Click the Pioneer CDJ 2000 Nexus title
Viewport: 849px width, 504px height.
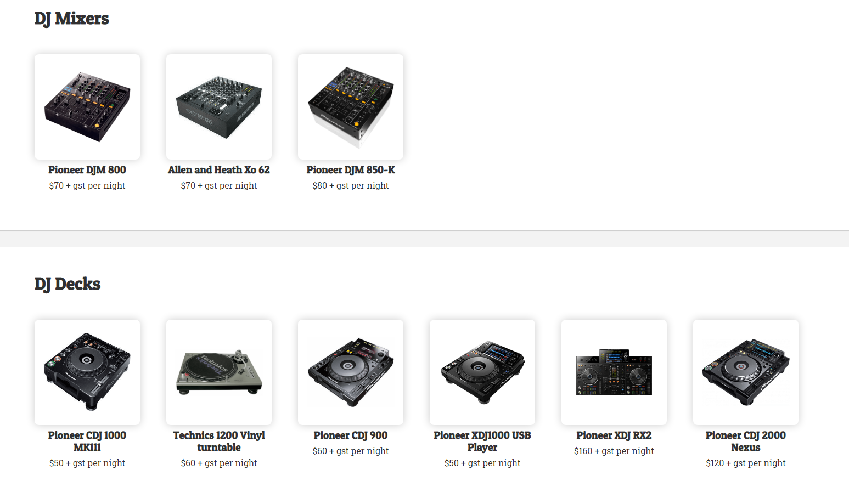click(x=746, y=441)
